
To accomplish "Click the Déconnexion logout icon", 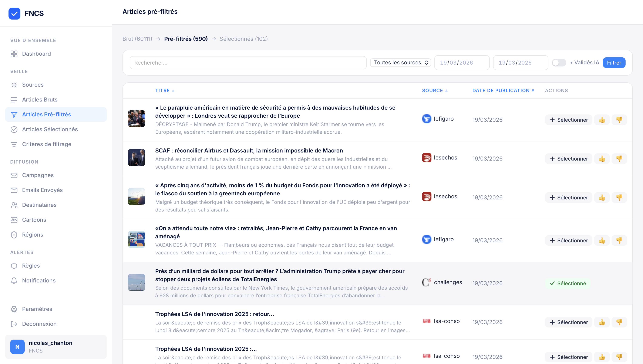I will [x=14, y=324].
